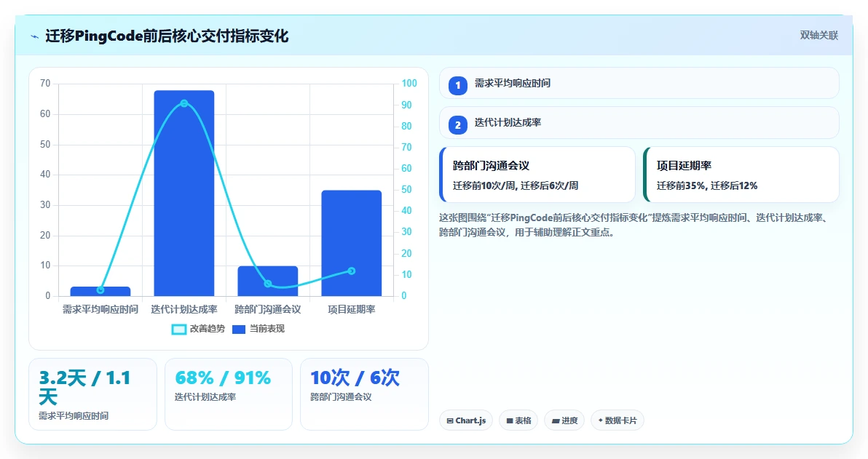Click x-axis label 需求平均响应时间
Viewport: 868px width, 459px height.
coord(100,310)
